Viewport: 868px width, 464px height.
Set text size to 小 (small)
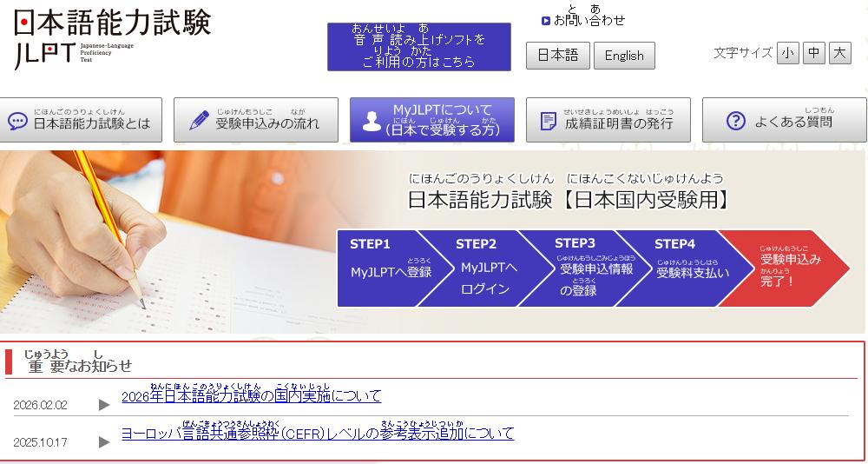[787, 53]
